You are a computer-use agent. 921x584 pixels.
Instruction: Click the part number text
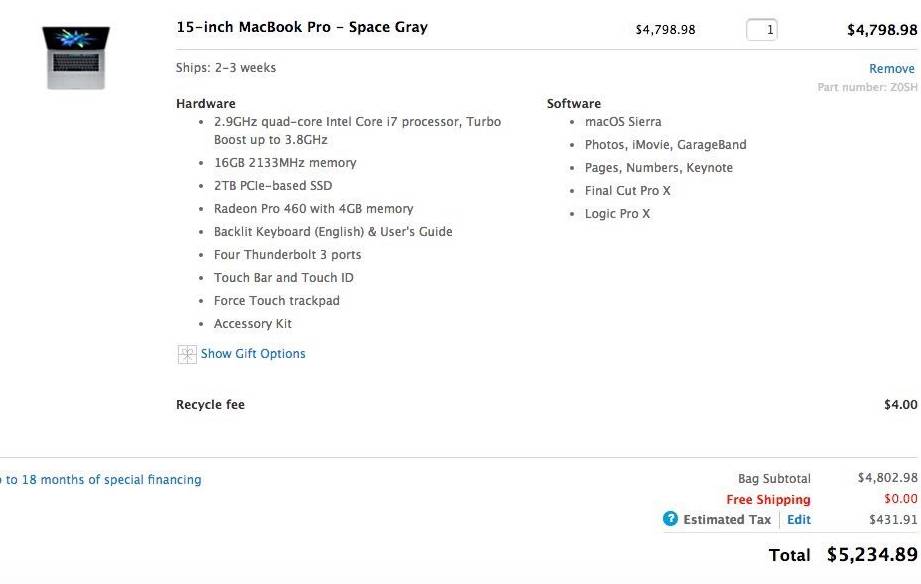(x=867, y=88)
